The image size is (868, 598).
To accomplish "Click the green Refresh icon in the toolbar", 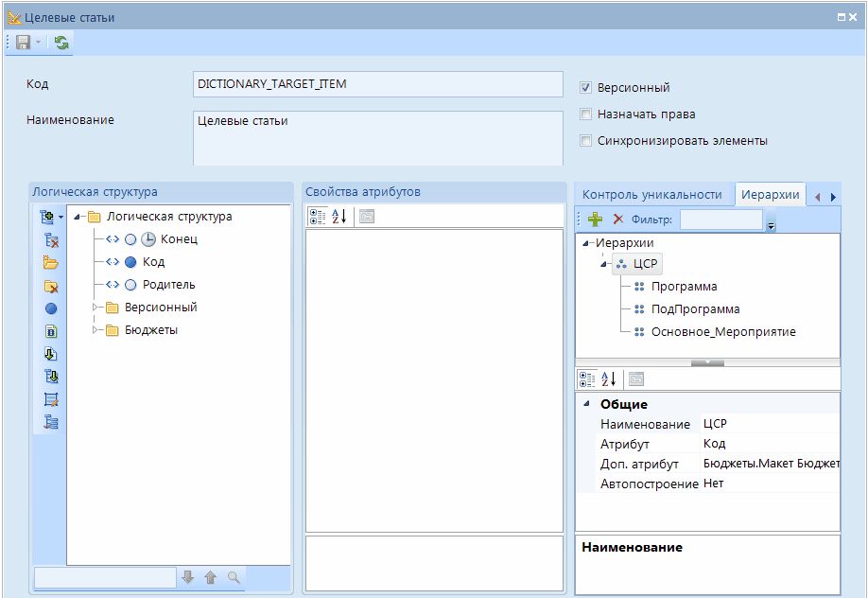I will (61, 43).
